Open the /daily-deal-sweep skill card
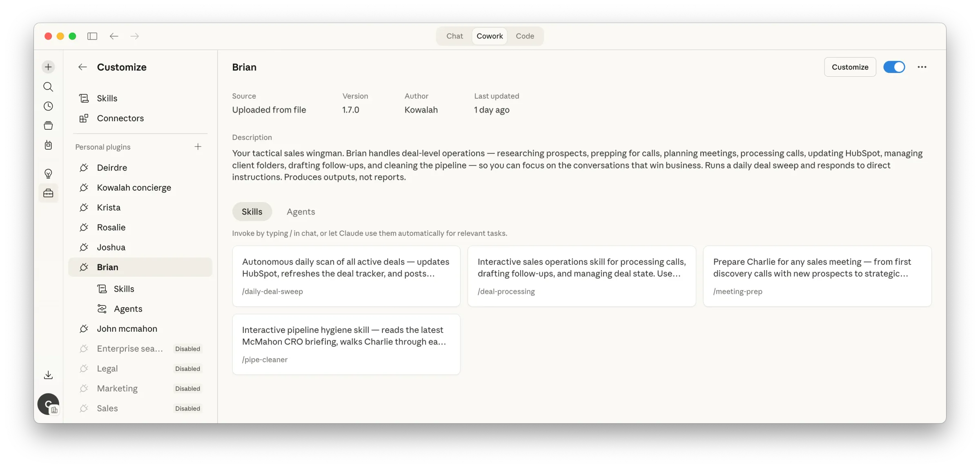980x468 pixels. (x=346, y=276)
